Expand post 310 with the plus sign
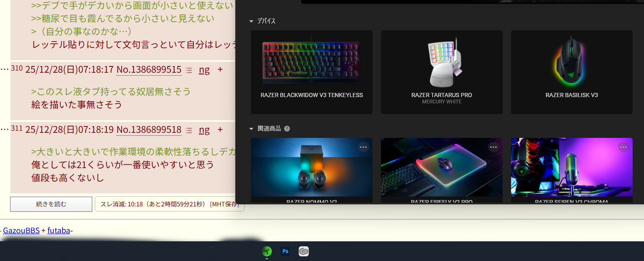The image size is (644, 261). tap(220, 70)
